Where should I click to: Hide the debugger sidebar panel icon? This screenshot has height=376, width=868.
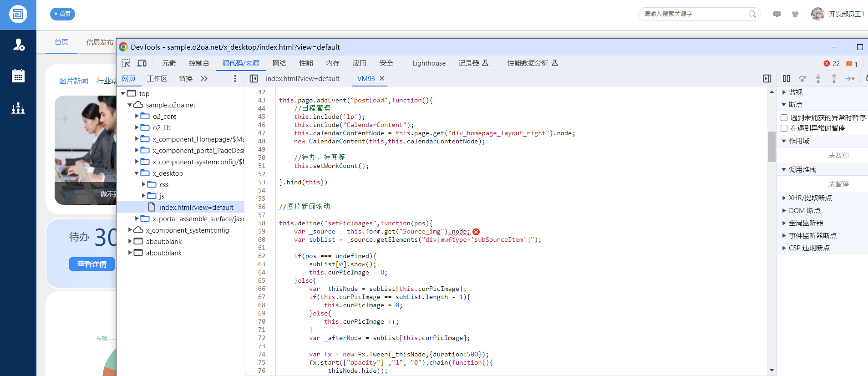767,79
